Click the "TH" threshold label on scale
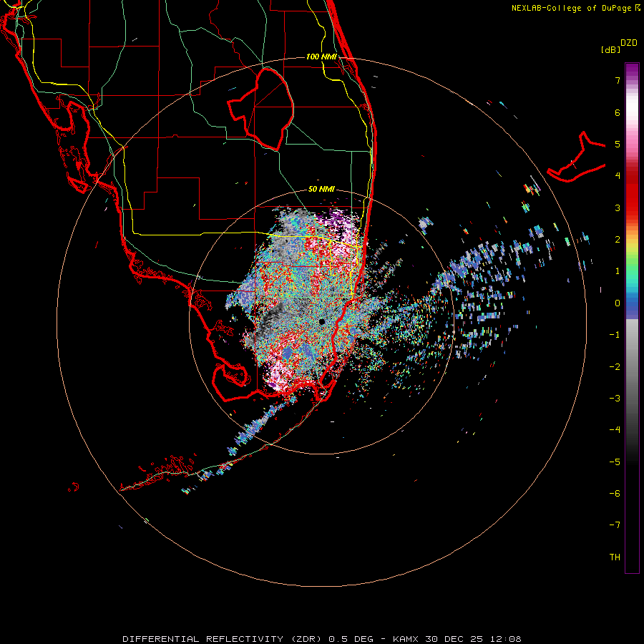 pos(615,557)
